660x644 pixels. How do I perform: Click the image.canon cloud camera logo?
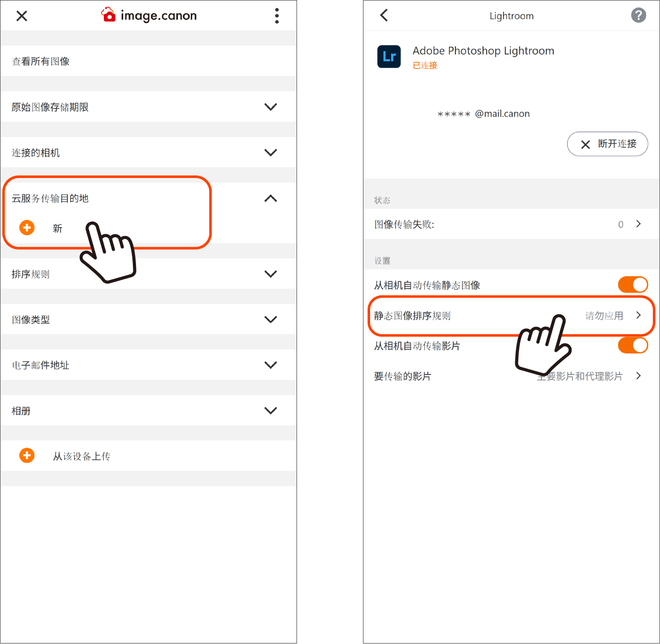108,15
